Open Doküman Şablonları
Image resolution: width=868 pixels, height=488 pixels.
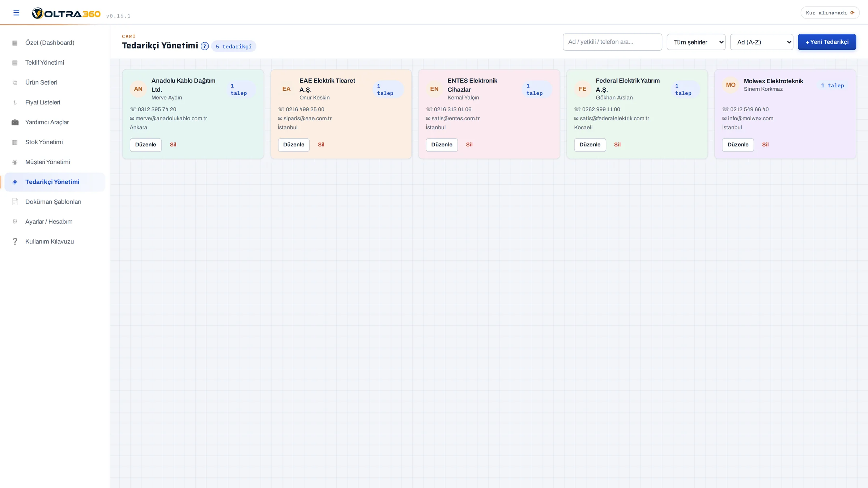(55, 202)
